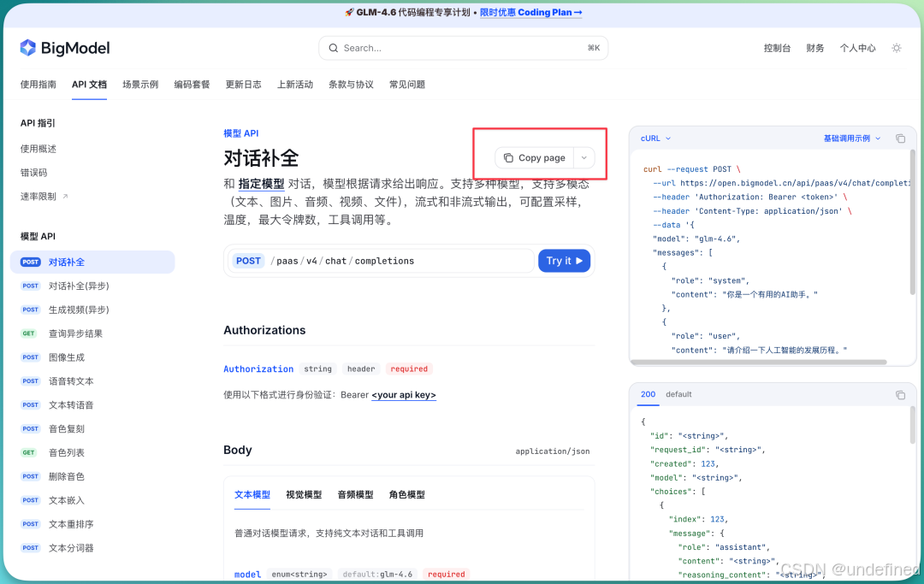Click the 指定模型 link in description
Image resolution: width=924 pixels, height=584 pixels.
[261, 185]
